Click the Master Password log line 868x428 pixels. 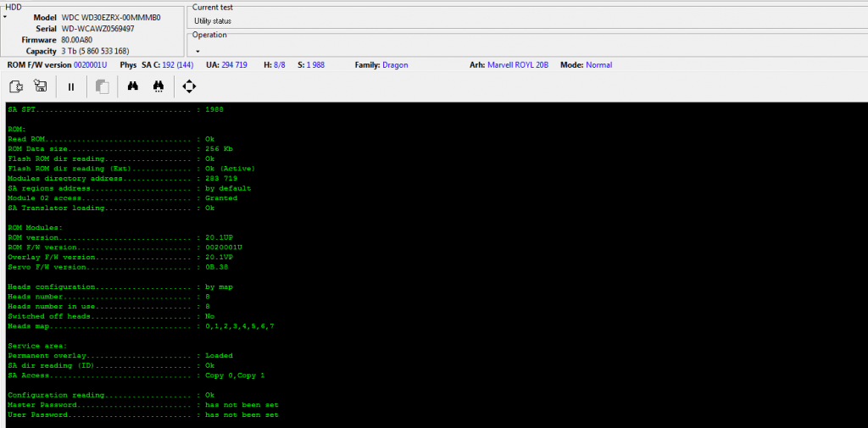click(x=142, y=405)
